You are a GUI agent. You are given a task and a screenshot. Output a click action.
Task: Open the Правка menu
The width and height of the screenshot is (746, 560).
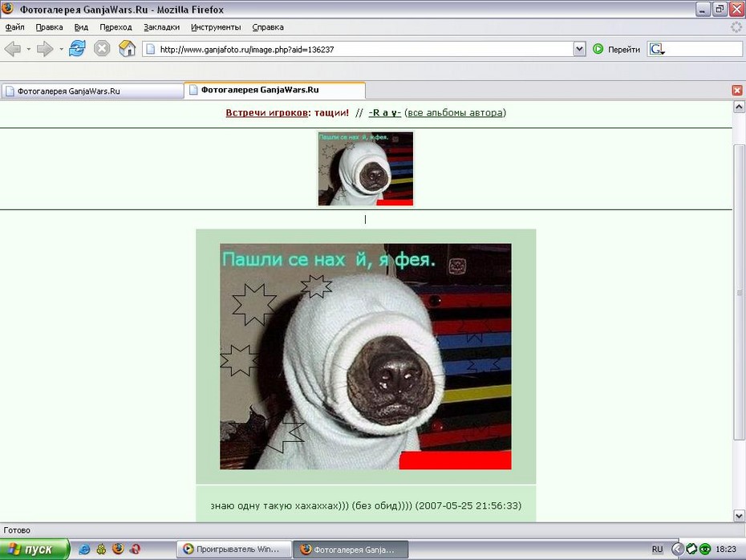(x=49, y=27)
